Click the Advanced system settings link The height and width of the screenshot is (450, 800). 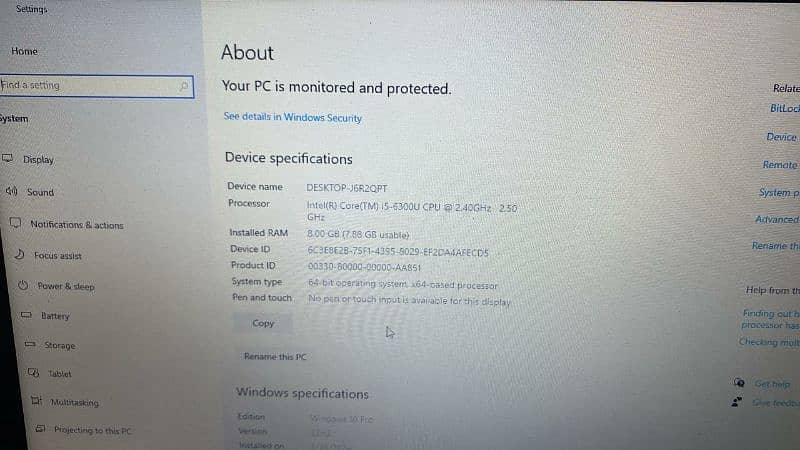pos(777,219)
